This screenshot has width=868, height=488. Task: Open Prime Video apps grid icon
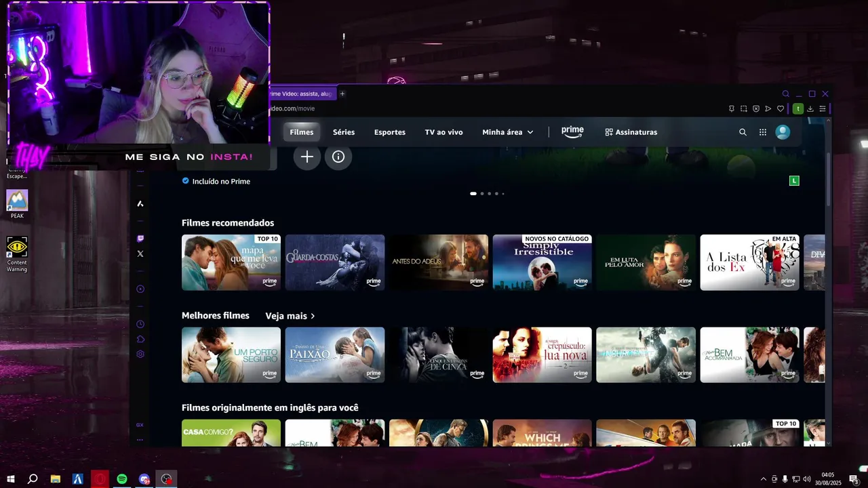(x=763, y=132)
